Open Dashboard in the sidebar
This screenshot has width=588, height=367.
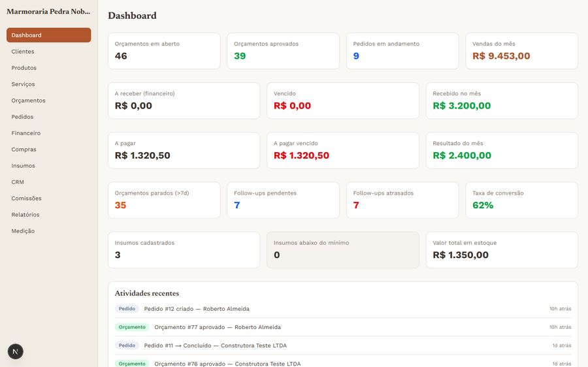tap(49, 35)
